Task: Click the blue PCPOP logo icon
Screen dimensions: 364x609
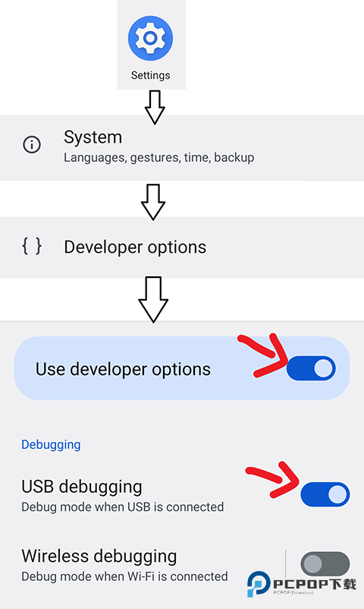Action: coord(259,584)
